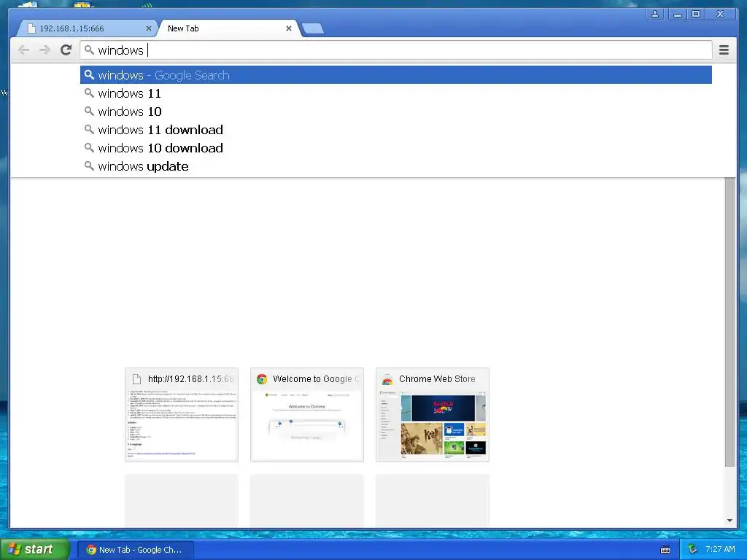Click the browser forward arrow

(44, 50)
